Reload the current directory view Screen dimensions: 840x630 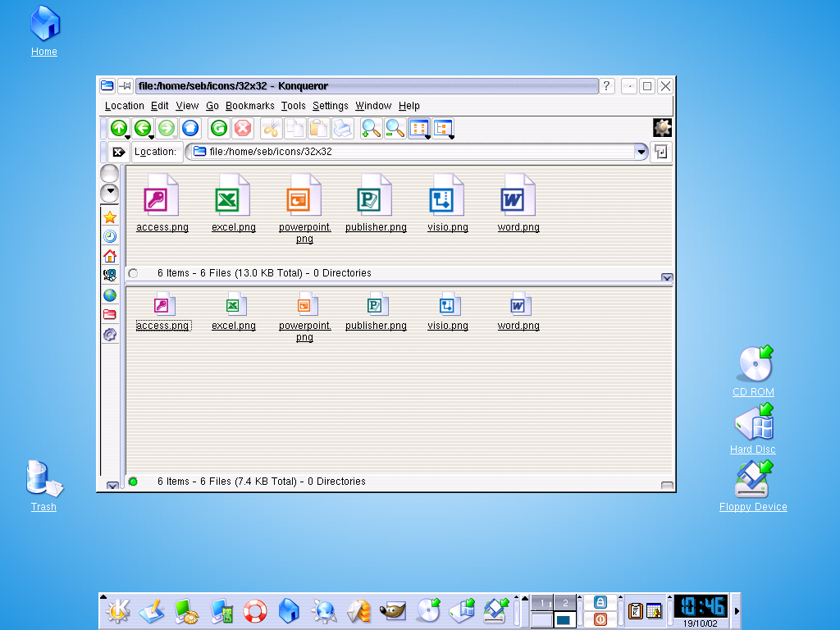pyautogui.click(x=218, y=129)
